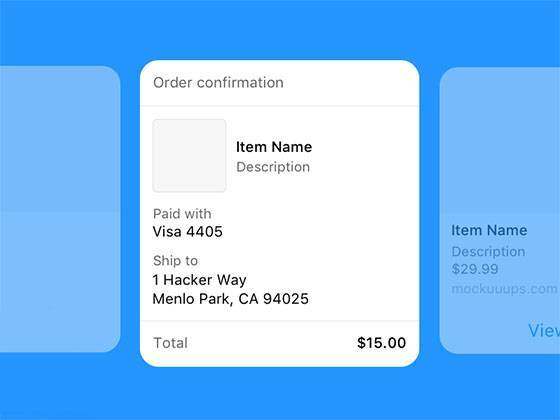560x420 pixels.
Task: Click the blue background below the receipt
Action: [x=280, y=393]
